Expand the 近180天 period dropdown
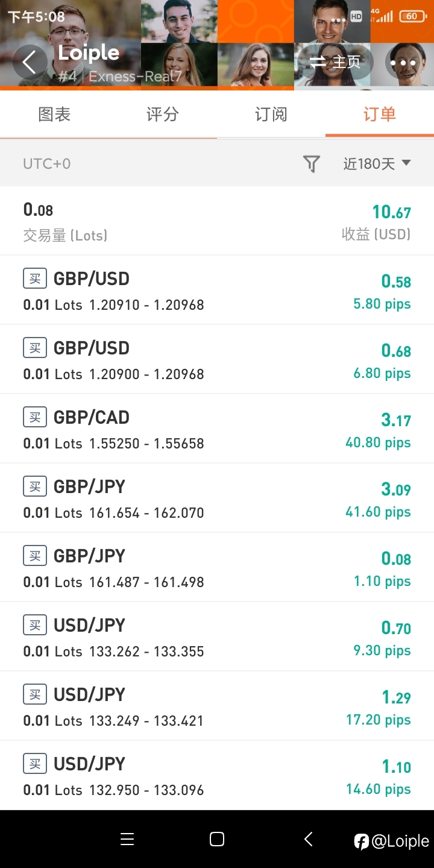 (x=377, y=163)
